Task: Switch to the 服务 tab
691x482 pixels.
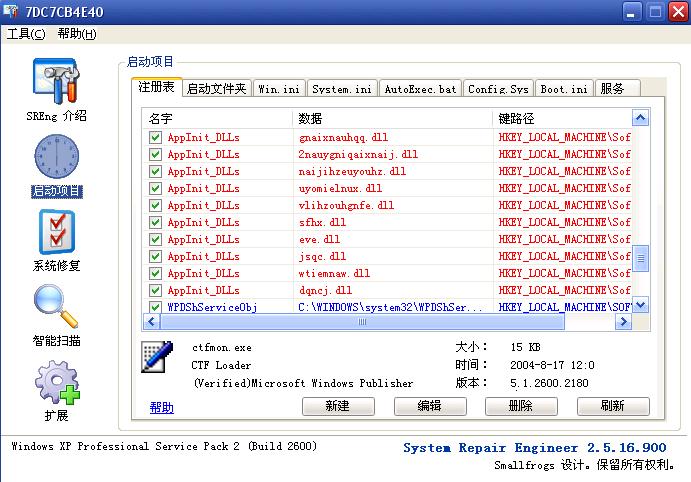Action: 617,89
